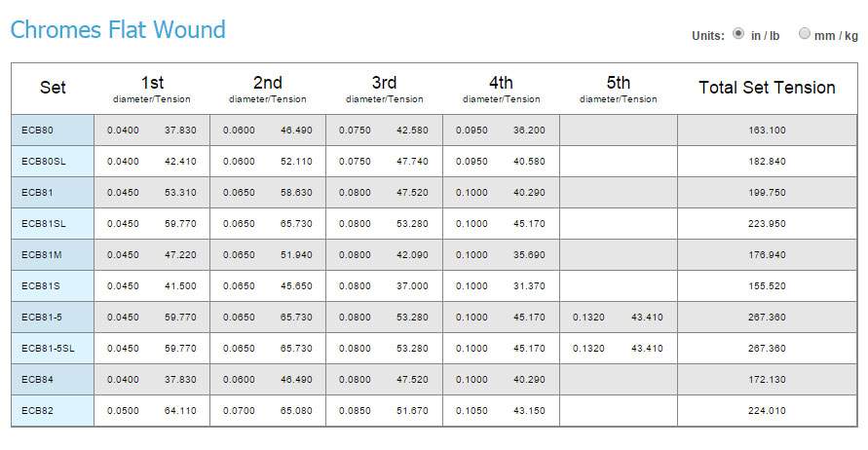Select the ECB81M set cell

[x=53, y=254]
